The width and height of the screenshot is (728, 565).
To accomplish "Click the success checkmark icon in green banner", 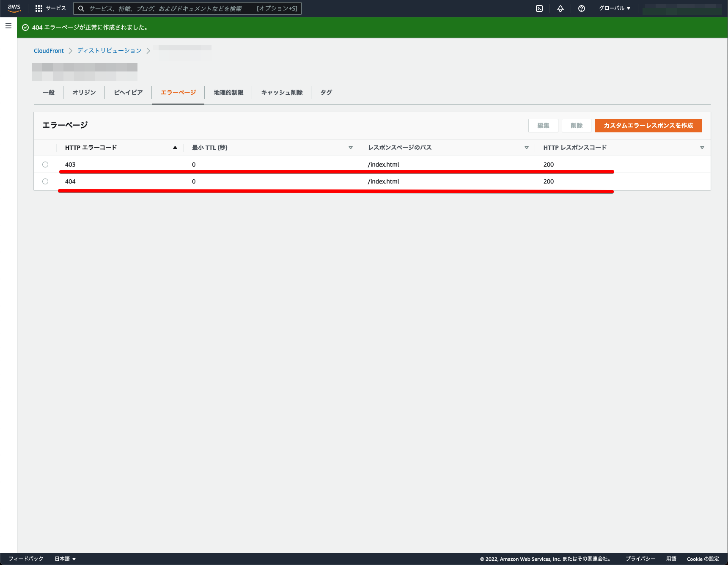I will 25,27.
